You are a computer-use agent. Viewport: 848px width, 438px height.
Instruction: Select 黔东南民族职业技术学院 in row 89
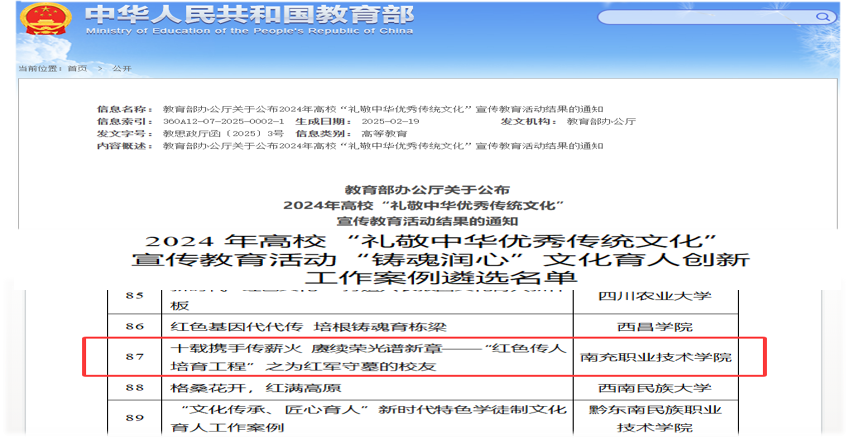pyautogui.click(x=668, y=418)
